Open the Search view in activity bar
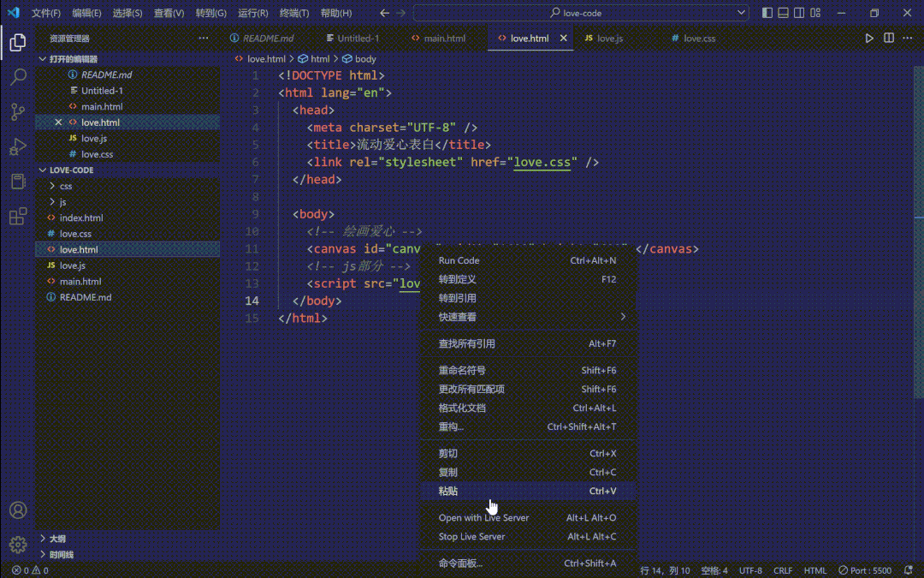This screenshot has width=924, height=578. coord(18,77)
